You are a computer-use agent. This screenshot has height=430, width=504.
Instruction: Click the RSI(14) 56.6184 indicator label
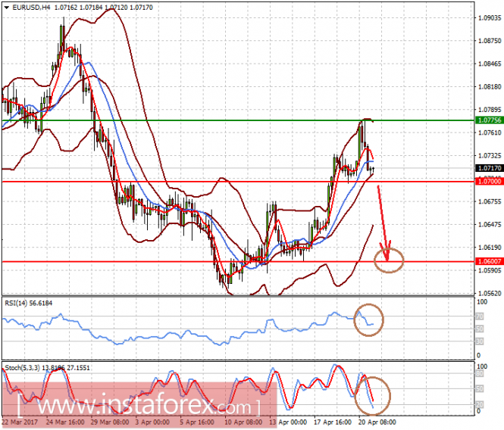click(28, 303)
